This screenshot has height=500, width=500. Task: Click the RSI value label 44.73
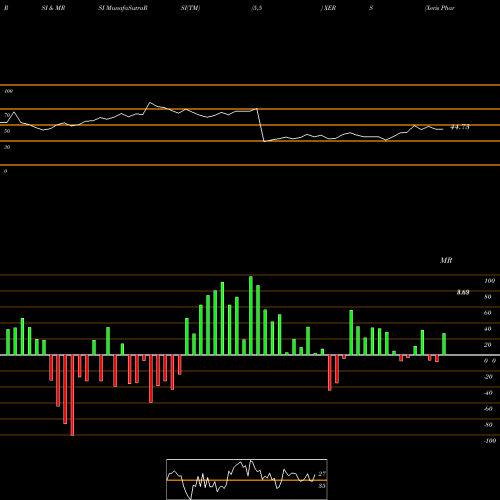point(460,127)
